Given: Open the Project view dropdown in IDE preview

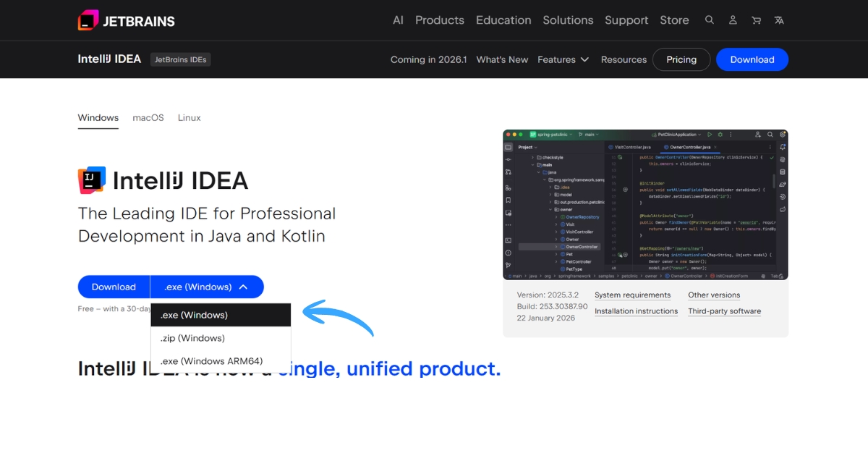Looking at the screenshot, I should click(528, 148).
